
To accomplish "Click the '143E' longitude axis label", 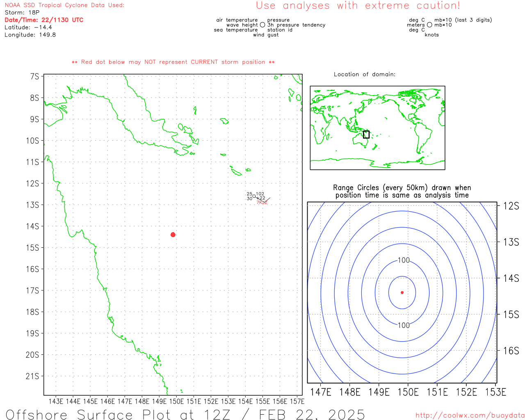I will click(56, 401).
